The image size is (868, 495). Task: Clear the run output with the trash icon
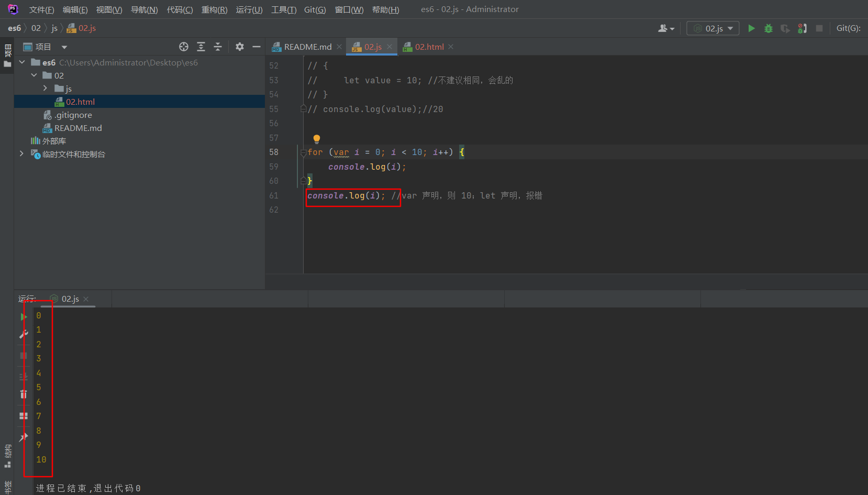click(24, 394)
